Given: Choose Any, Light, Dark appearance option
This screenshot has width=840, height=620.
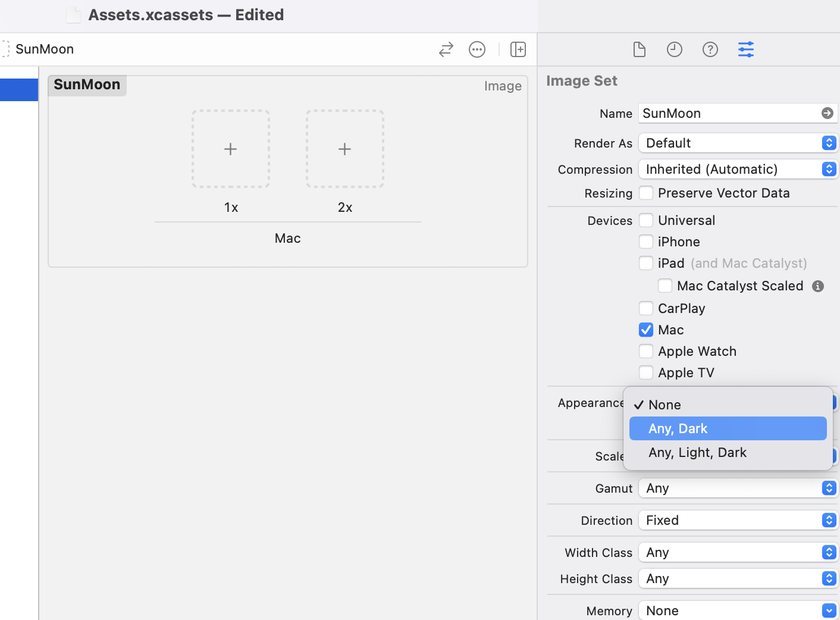Looking at the screenshot, I should click(x=697, y=452).
